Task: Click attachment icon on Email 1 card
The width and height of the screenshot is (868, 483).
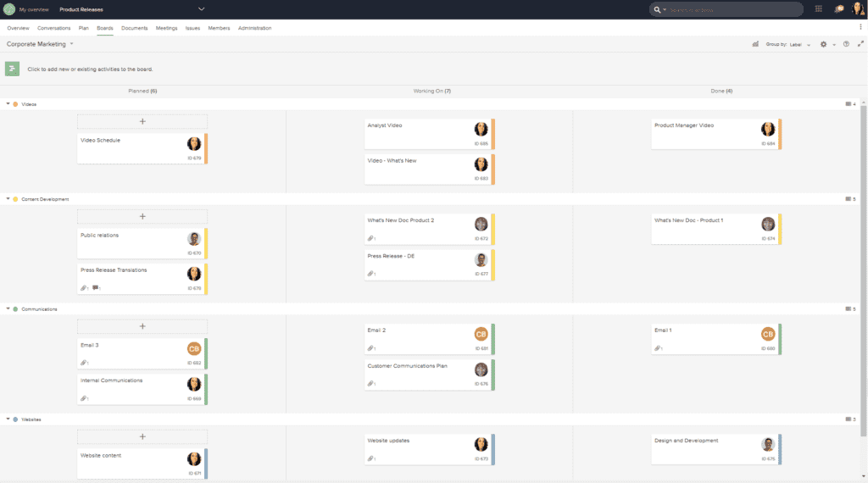Action: click(x=657, y=348)
